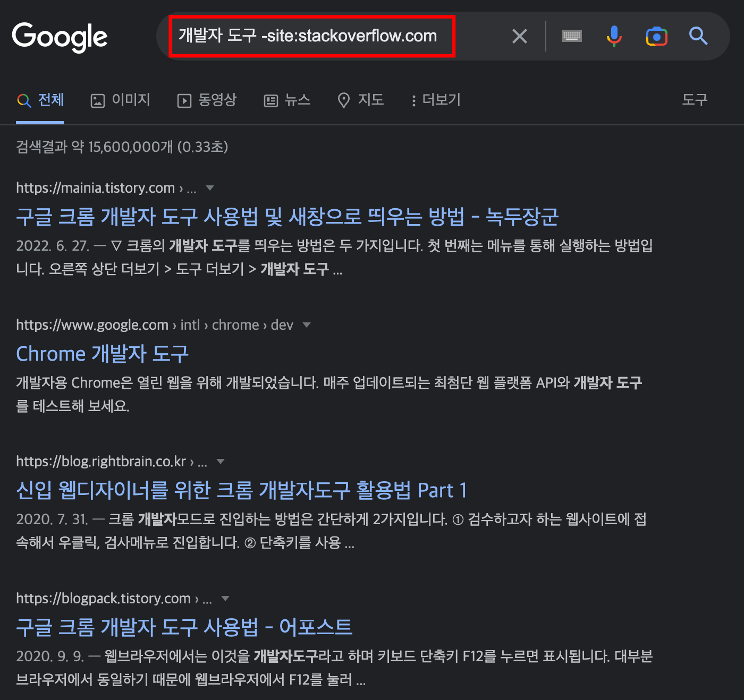The height and width of the screenshot is (700, 744).
Task: Click the https://blog.rightbrain.co.kr URL text
Action: click(x=101, y=462)
